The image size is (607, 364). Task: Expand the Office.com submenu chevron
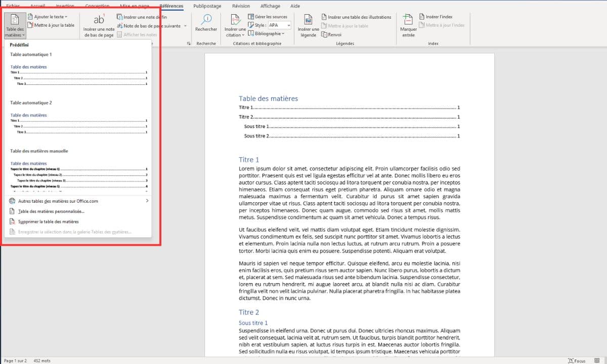tap(147, 201)
